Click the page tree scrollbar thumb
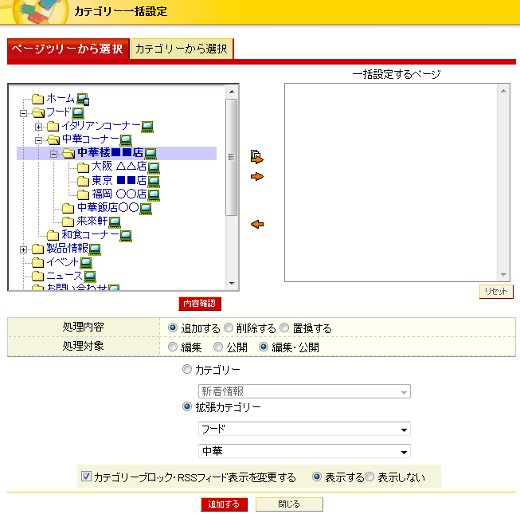The height and width of the screenshot is (514, 520). click(x=231, y=157)
